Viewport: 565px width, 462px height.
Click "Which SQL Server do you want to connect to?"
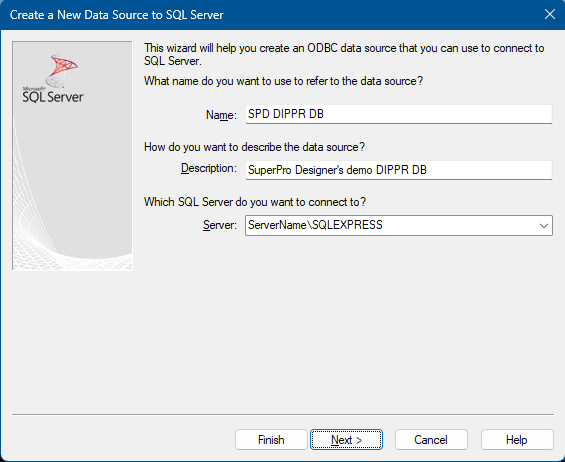tap(255, 202)
